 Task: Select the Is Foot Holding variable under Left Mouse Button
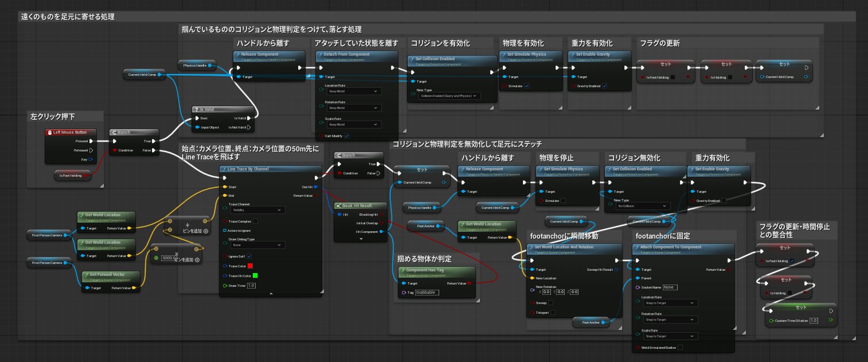[x=73, y=176]
